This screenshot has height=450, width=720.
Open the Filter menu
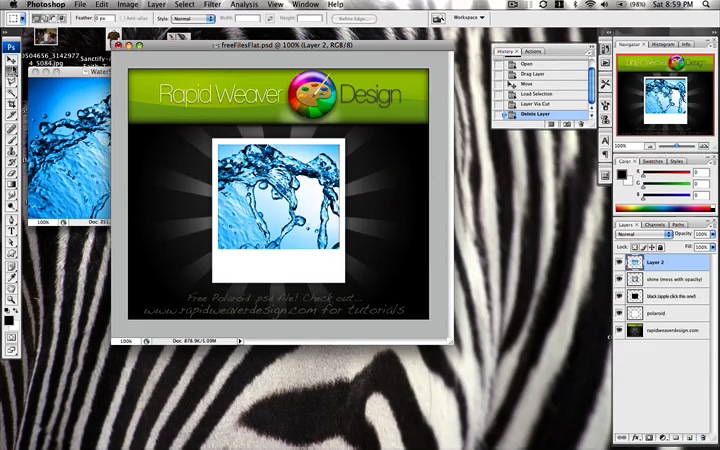212,5
